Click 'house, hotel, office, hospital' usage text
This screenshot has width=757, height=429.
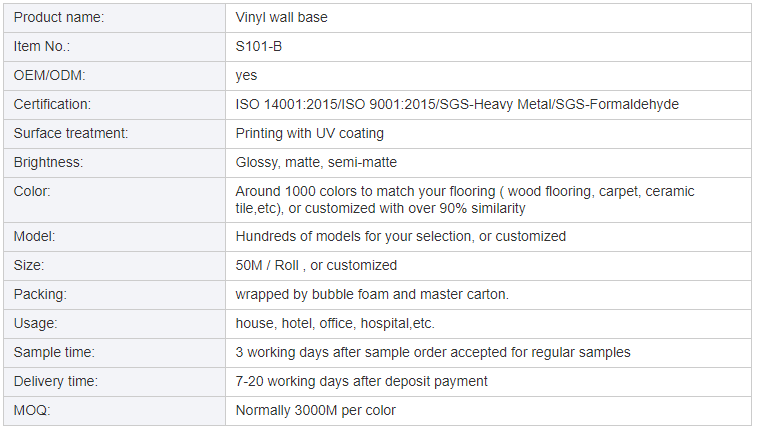(x=335, y=324)
